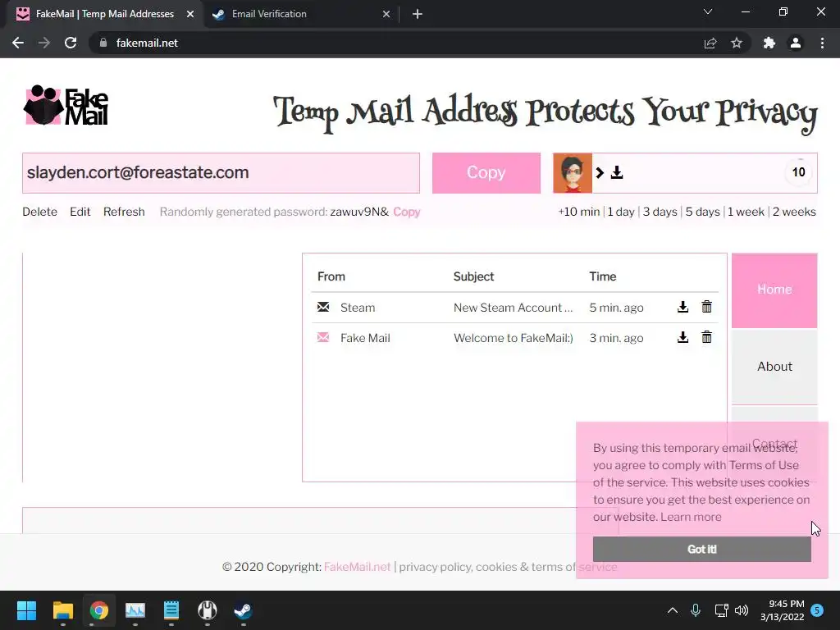
Task: Click the address bar showing fakemail.net
Action: (396, 43)
